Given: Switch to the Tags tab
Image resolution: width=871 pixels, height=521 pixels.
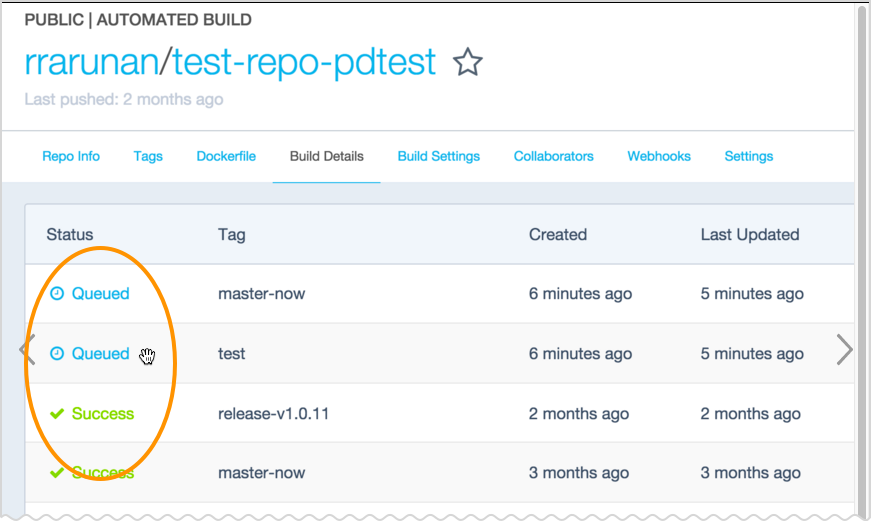Looking at the screenshot, I should point(148,156).
